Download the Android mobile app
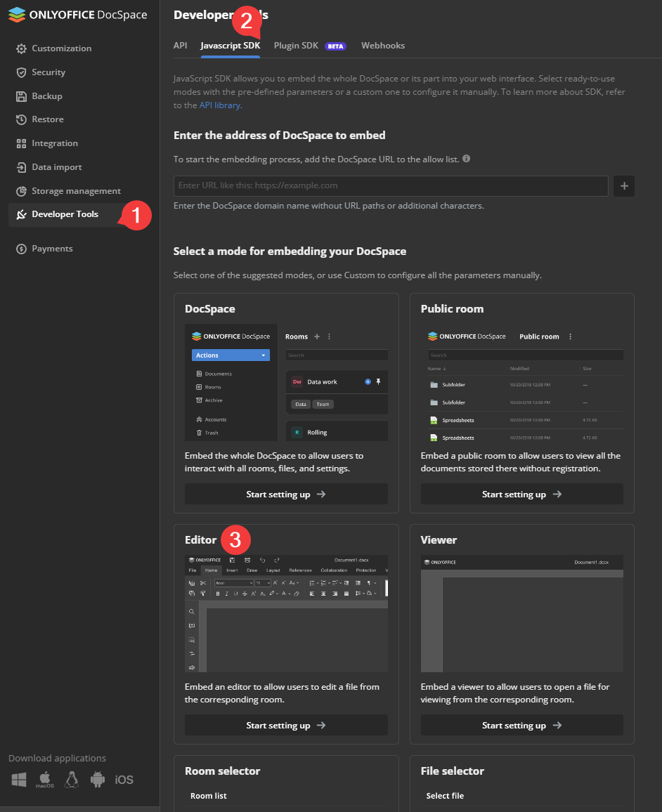 98,780
